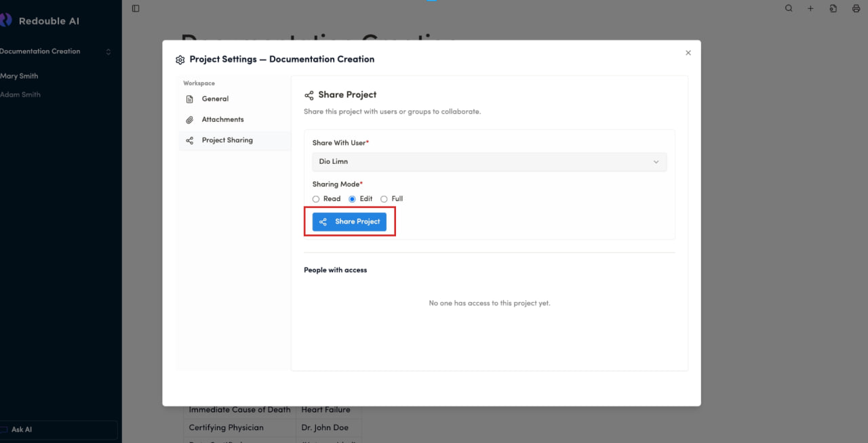Click the search magnifier icon in top bar
This screenshot has width=868, height=443.
click(789, 9)
